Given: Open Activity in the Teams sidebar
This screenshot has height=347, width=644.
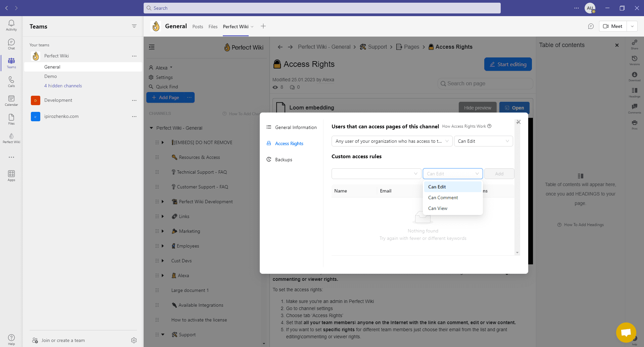Looking at the screenshot, I should (11, 25).
